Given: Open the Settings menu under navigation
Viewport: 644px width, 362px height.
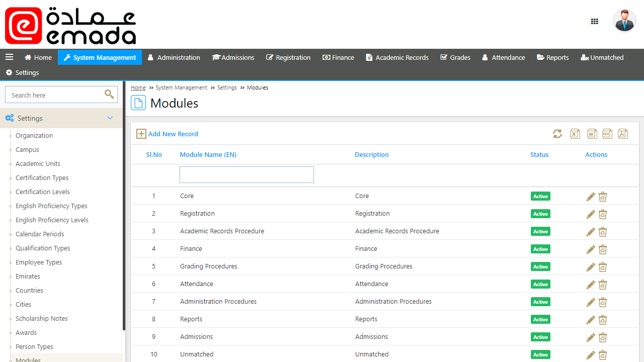Looking at the screenshot, I should coord(22,72).
